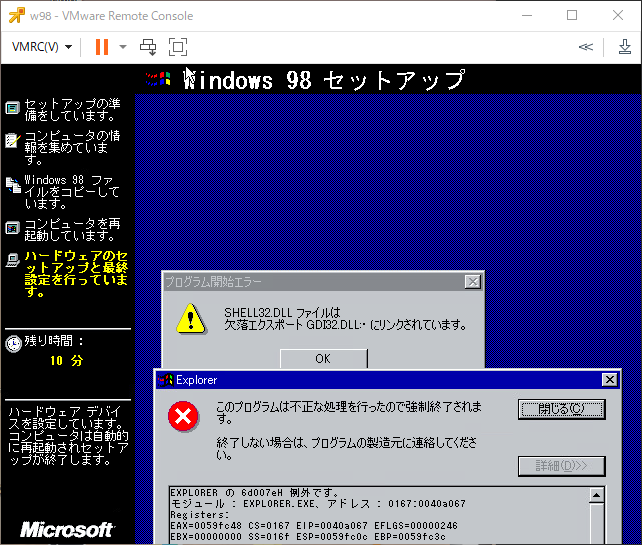Click the 残り時間 clock icon
The height and width of the screenshot is (545, 642).
(x=13, y=344)
